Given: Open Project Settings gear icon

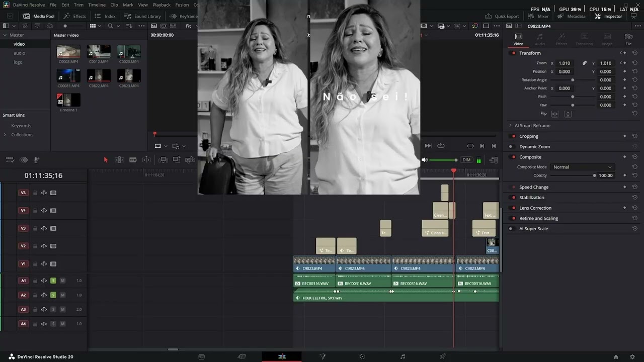Looking at the screenshot, I should tap(632, 357).
